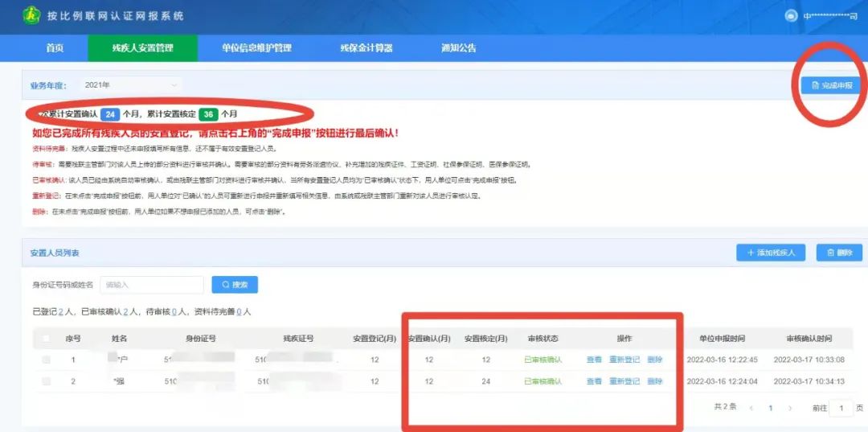Click the 完成申报 button
The width and height of the screenshot is (868, 432).
[831, 84]
